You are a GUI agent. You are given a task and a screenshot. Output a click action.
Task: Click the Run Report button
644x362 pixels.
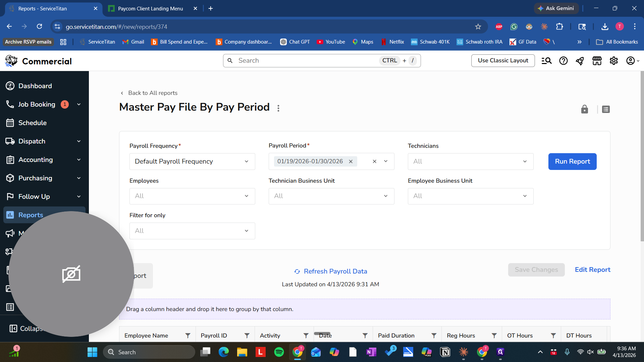click(x=572, y=162)
